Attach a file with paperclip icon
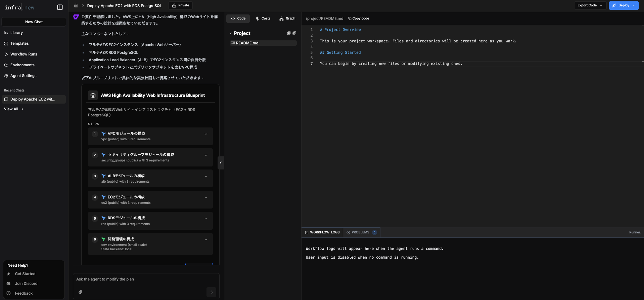644x300 pixels. 81,292
